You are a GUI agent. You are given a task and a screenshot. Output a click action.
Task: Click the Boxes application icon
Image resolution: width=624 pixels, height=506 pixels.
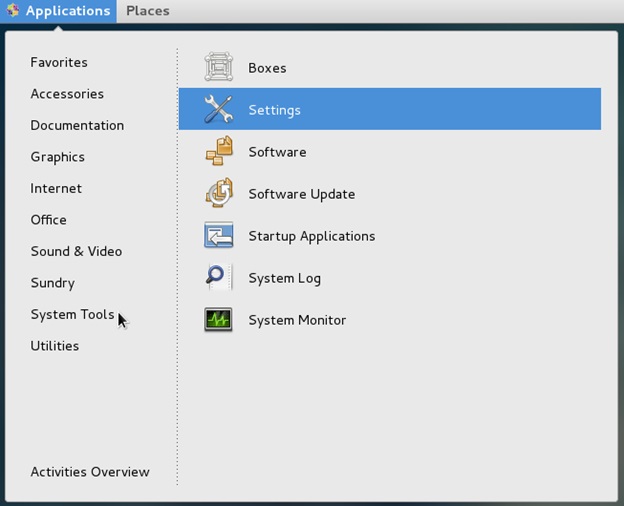pos(218,68)
